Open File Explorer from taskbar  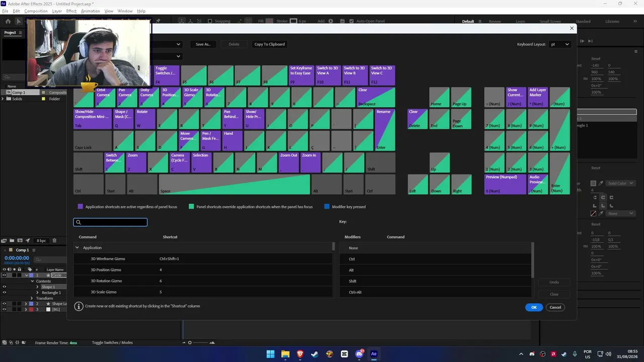[285, 354]
